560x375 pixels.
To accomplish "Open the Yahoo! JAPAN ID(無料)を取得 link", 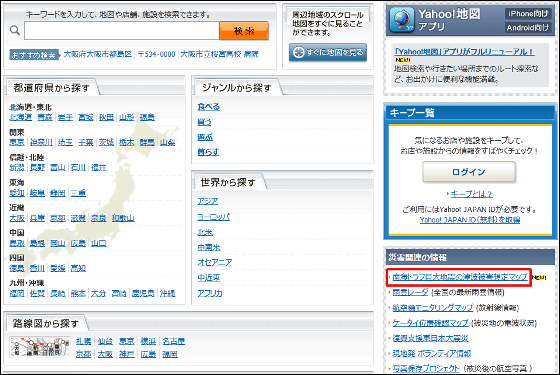I will point(470,220).
